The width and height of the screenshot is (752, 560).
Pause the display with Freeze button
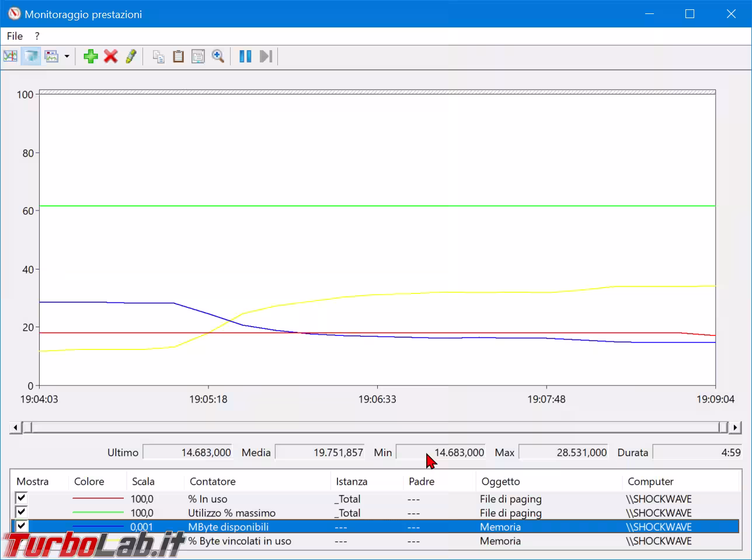point(245,57)
